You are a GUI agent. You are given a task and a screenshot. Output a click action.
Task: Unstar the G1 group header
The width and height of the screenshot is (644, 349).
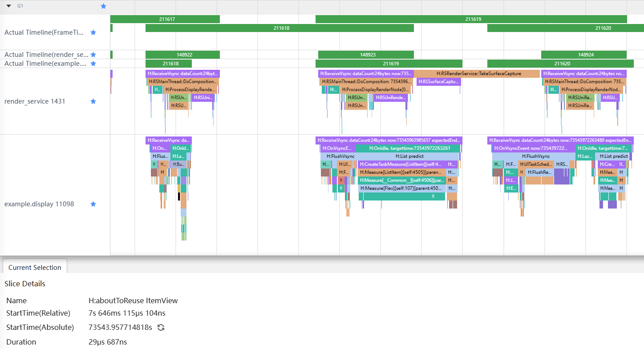click(x=104, y=6)
